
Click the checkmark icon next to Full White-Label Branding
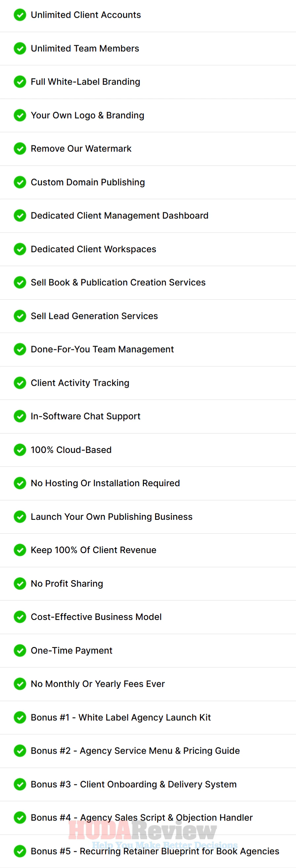tap(20, 82)
